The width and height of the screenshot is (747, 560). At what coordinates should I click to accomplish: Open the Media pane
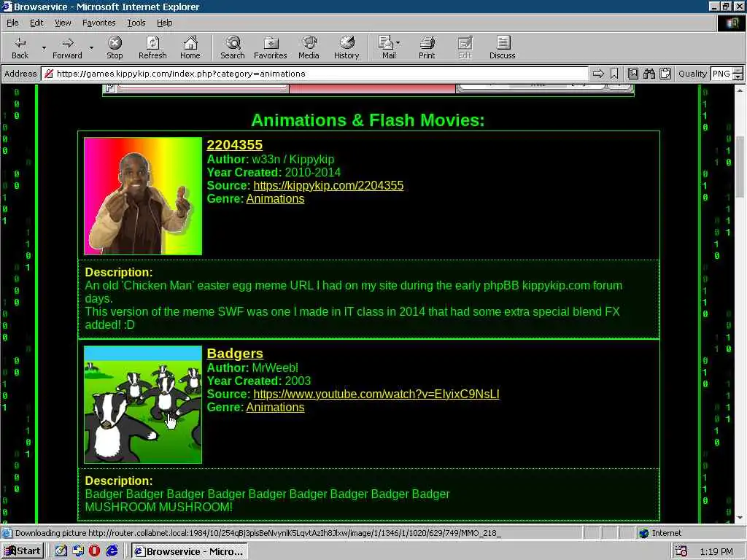click(x=309, y=47)
